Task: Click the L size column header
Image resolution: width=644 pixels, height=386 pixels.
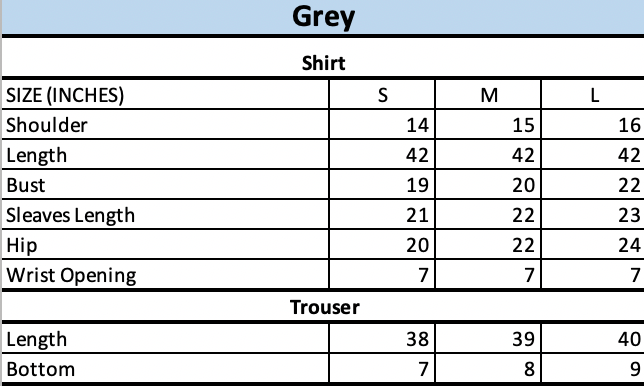Action: [x=593, y=95]
